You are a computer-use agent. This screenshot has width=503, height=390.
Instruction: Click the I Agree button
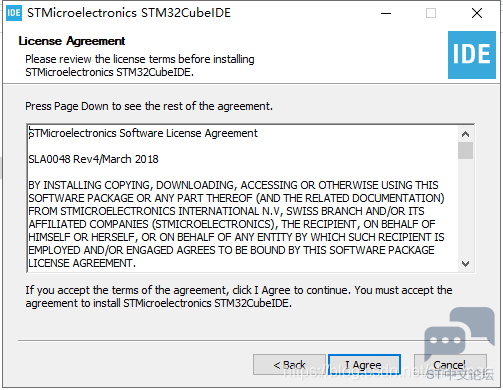pos(364,365)
